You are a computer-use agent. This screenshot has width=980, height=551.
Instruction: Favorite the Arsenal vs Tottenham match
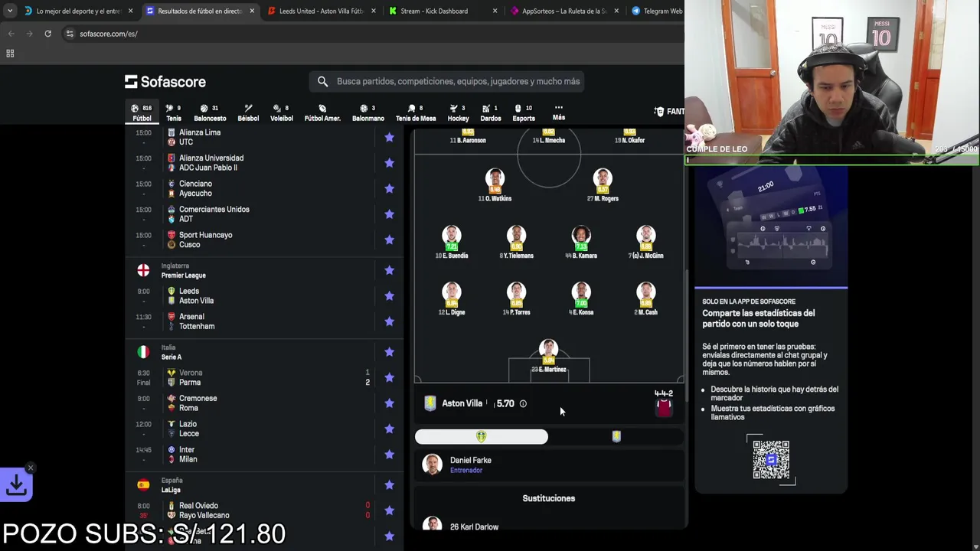(x=389, y=321)
